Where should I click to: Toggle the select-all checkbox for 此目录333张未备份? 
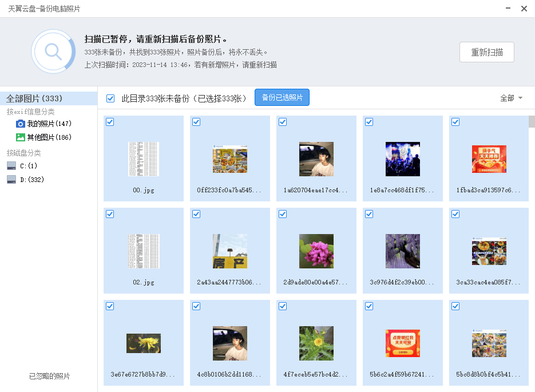tap(110, 98)
